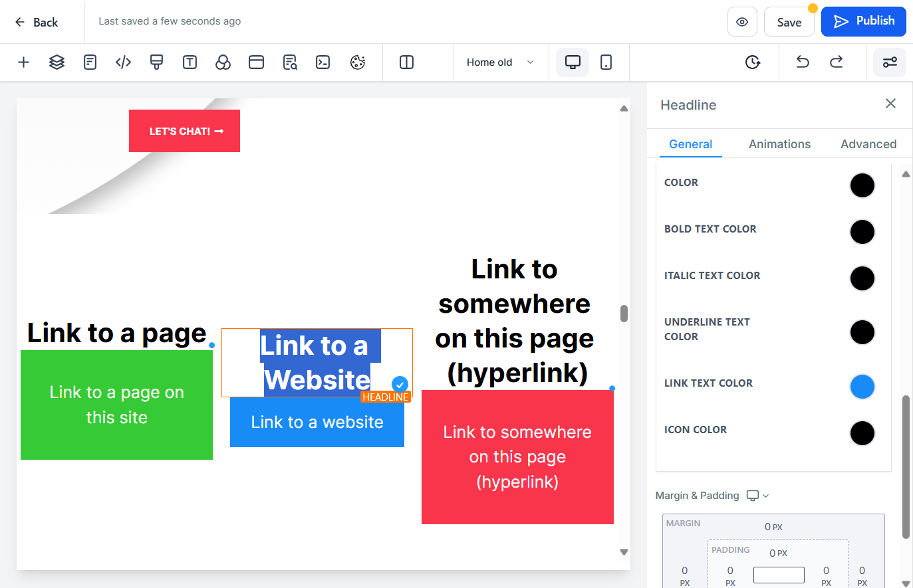913x588 pixels.
Task: Select the paint brush styles icon
Action: pos(156,62)
